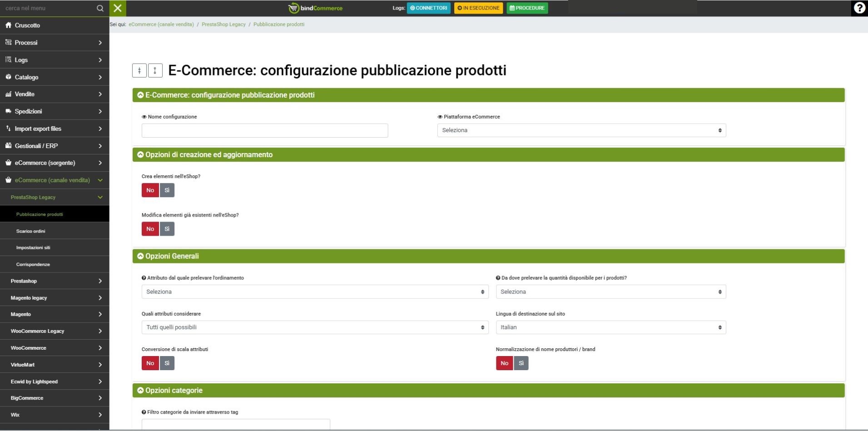The image size is (868, 431).
Task: Open the Catalogo menu in the sidebar
Action: [55, 77]
